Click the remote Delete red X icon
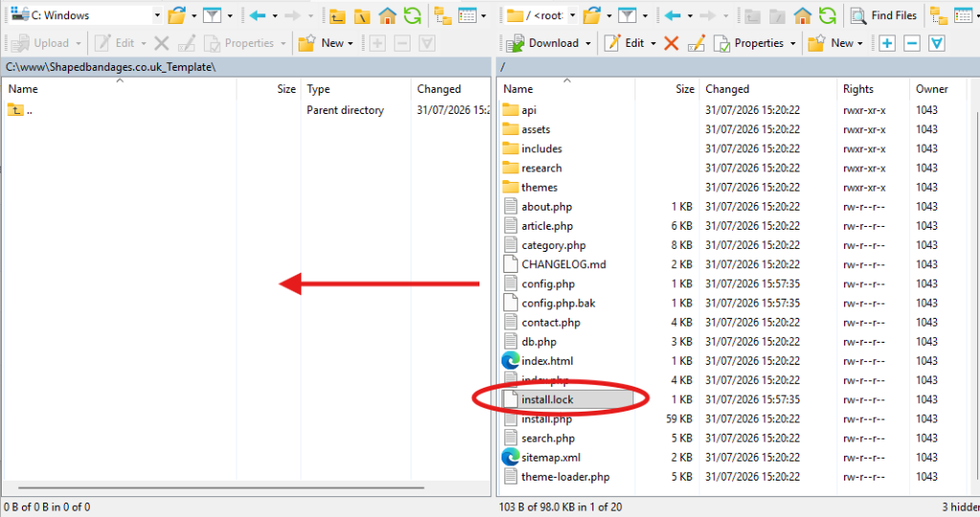 (671, 43)
